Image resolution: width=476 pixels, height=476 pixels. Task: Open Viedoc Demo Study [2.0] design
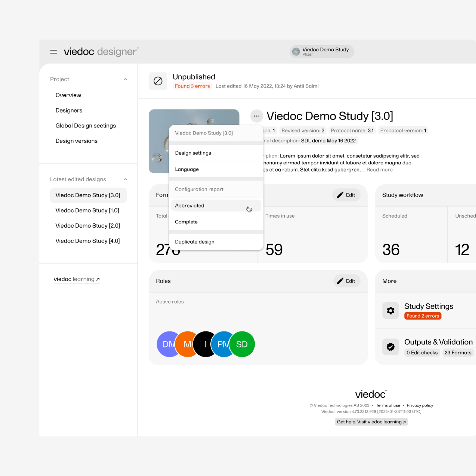coord(88,226)
